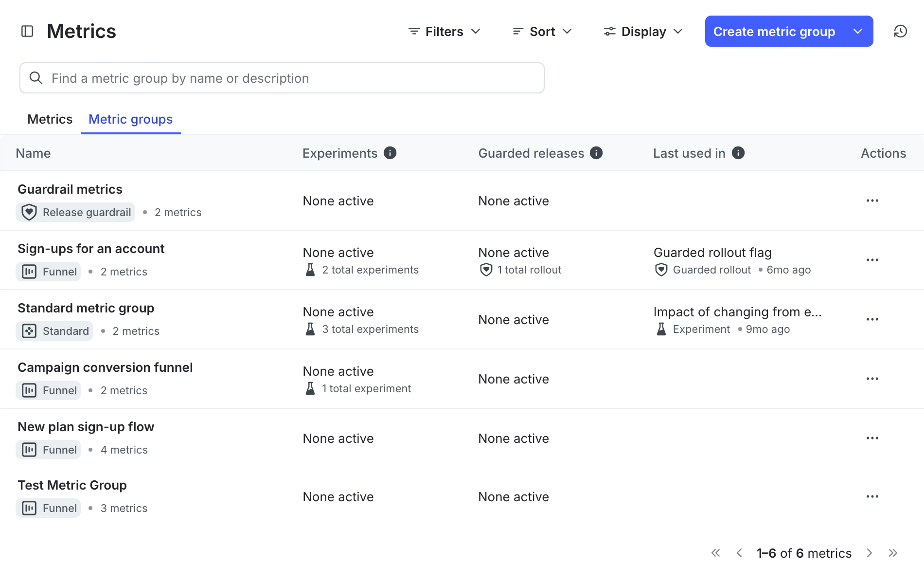
Task: Open the Sign-ups for an account group
Action: click(x=91, y=249)
